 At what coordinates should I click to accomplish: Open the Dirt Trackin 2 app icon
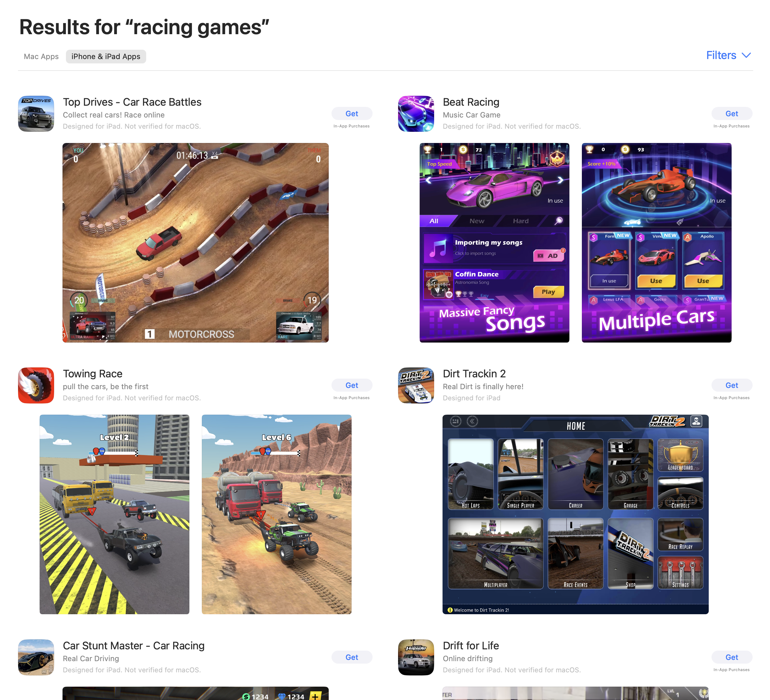click(x=416, y=385)
